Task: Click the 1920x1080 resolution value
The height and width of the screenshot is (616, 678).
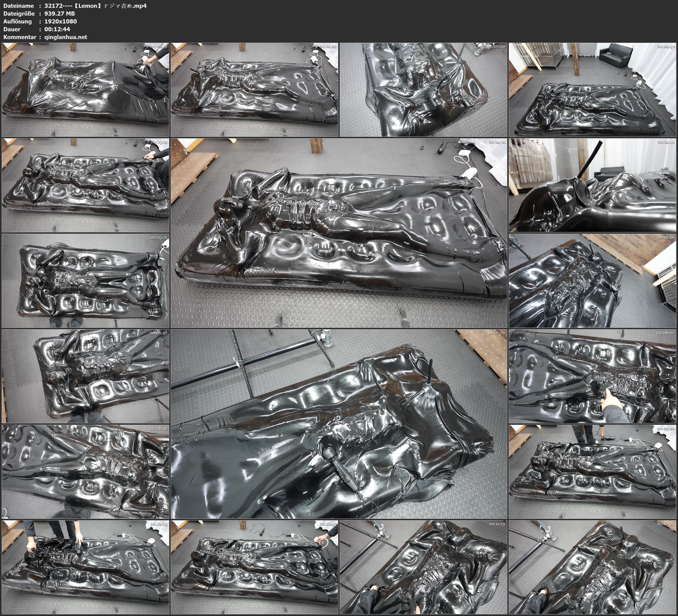Action: pos(61,21)
